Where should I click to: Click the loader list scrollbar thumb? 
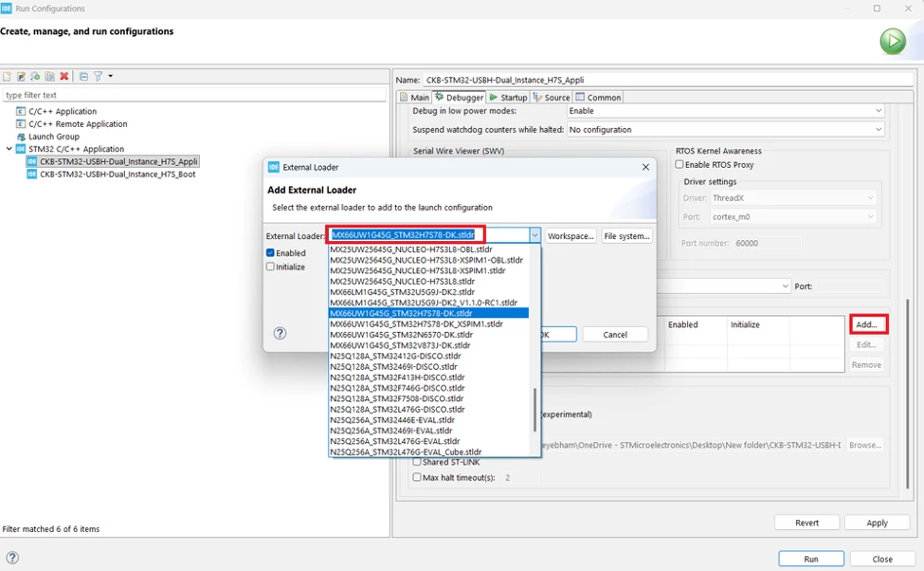pos(535,410)
